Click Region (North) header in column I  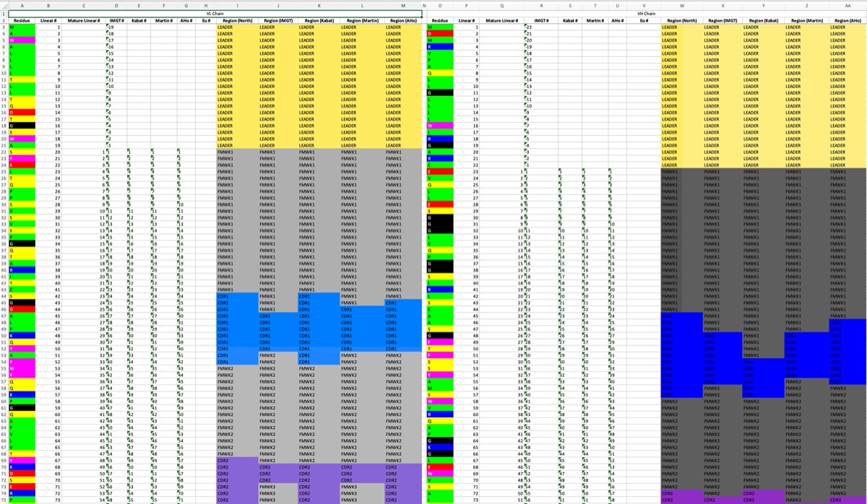point(237,21)
